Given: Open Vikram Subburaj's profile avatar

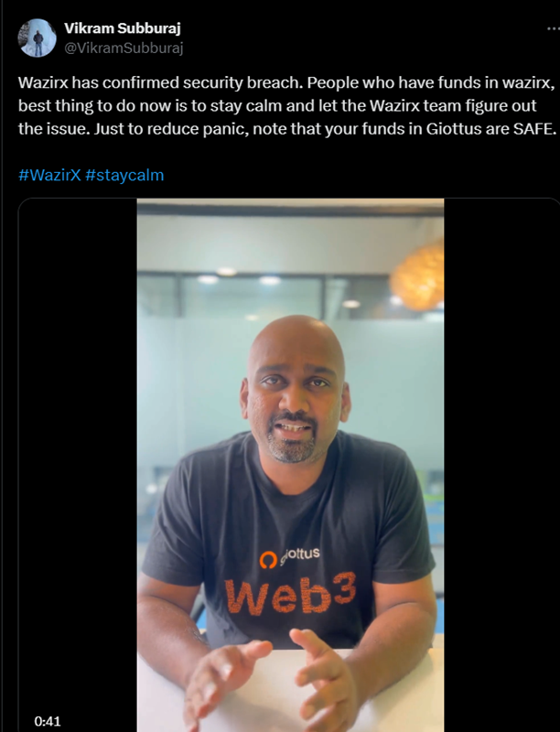Looking at the screenshot, I should click(37, 38).
